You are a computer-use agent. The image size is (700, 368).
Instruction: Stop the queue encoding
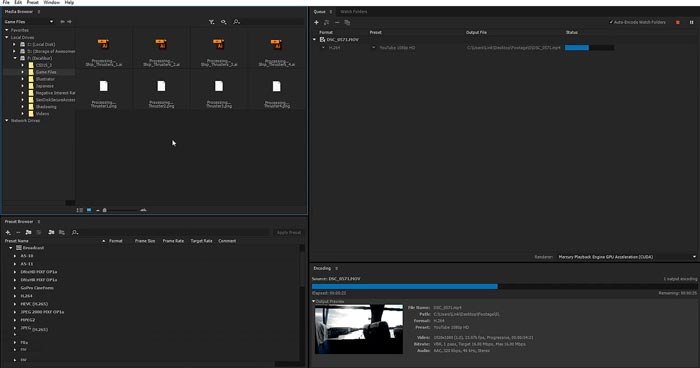678,22
